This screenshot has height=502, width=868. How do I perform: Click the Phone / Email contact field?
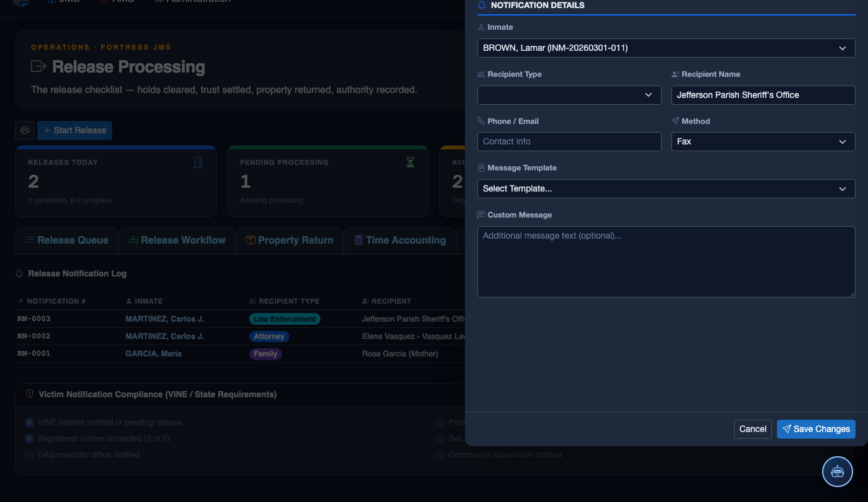569,141
